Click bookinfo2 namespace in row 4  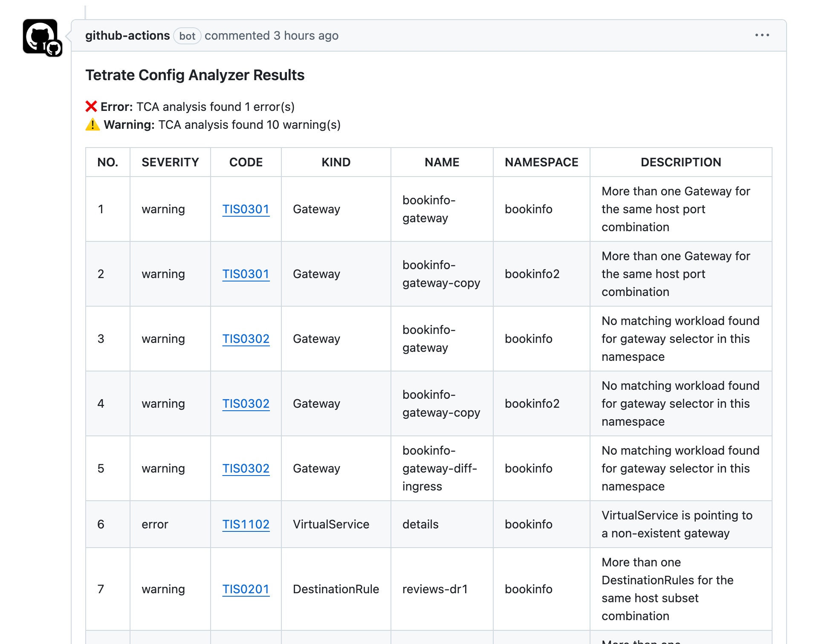click(532, 403)
